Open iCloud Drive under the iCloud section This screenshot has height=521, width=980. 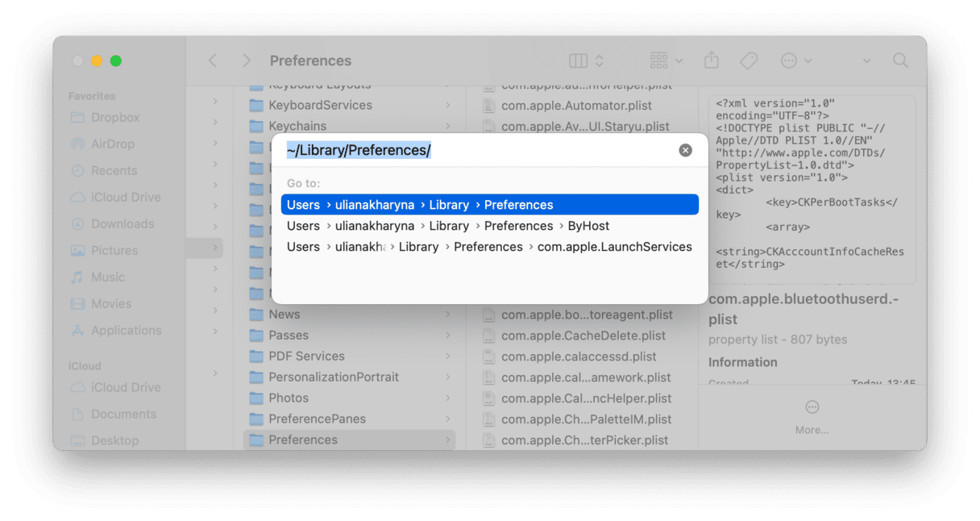[115, 387]
